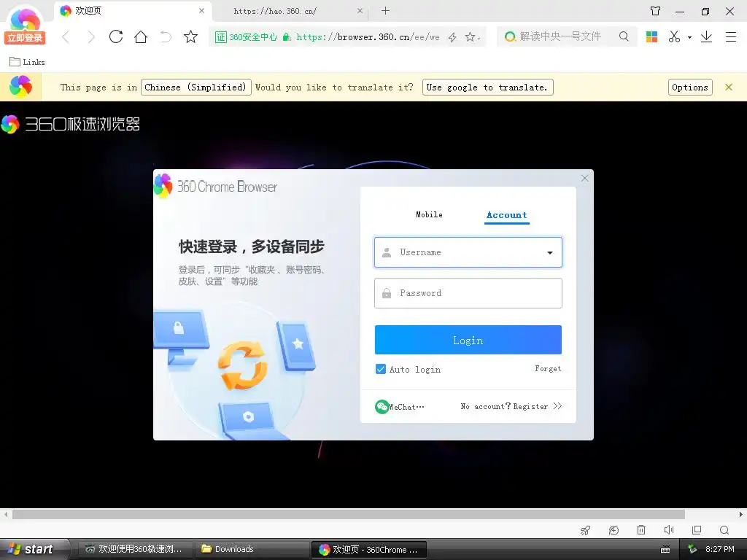Viewport: 747px width, 560px height.
Task: Open the skin shirt icon in title bar
Action: (656, 11)
